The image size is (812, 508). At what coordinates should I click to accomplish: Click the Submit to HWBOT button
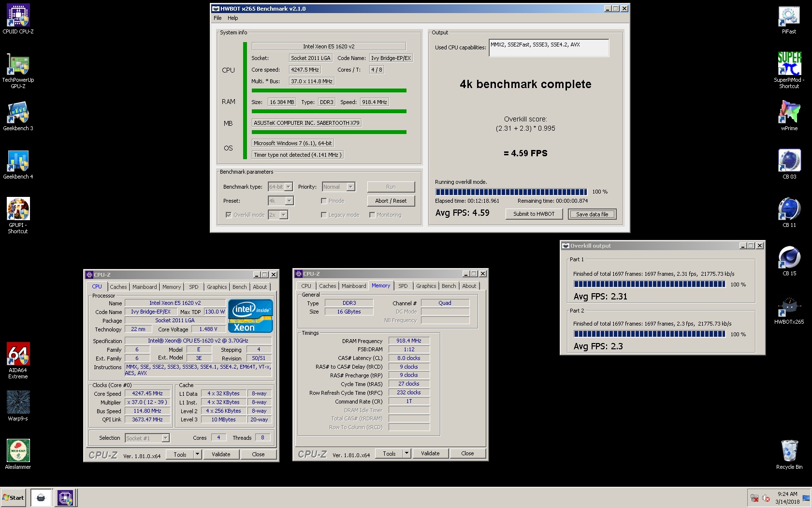534,214
